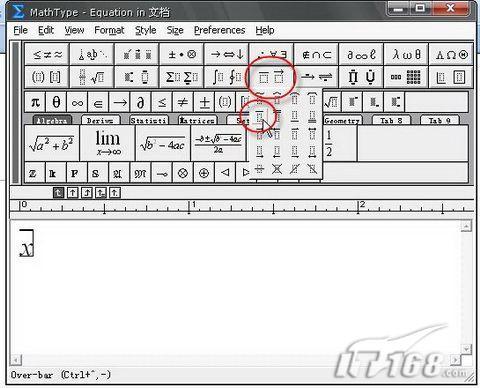Insert the quadratic formula expression
This screenshot has height=388, width=480.
coord(218,143)
